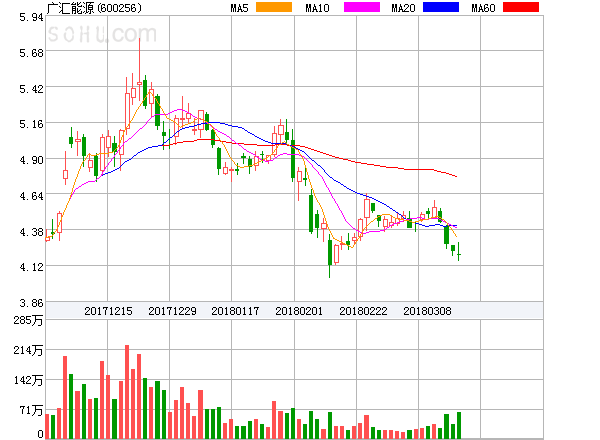
Task: Click the orange MA5 legend color swatch
Action: 274,8
